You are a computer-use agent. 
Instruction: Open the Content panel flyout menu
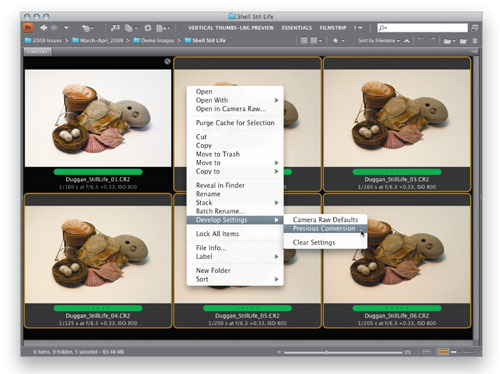tap(474, 52)
